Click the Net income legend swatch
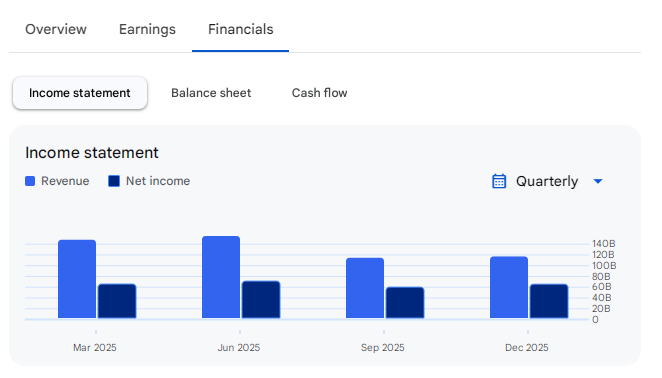Image resolution: width=662 pixels, height=378 pixels. 114,181
